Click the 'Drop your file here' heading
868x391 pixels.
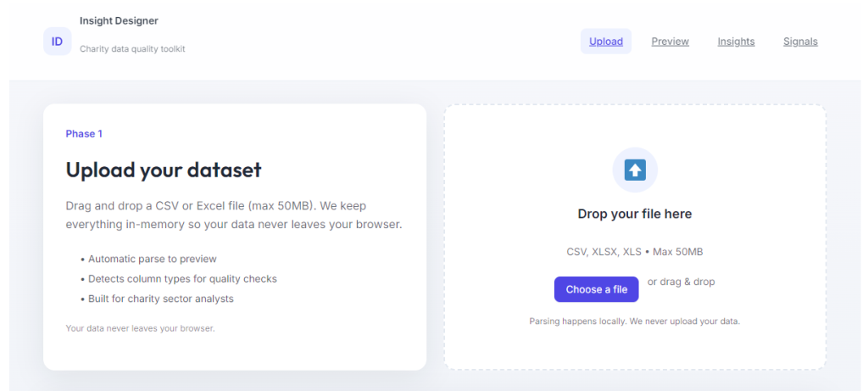tap(634, 214)
